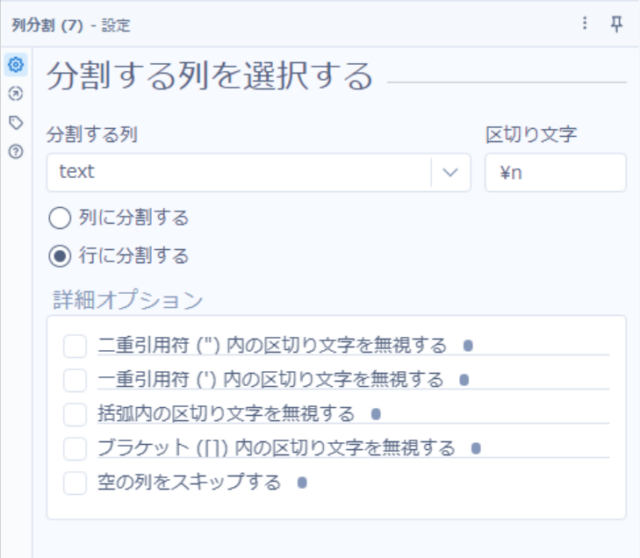Viewport: 640px width, 558px height.
Task: Click info dot beside 空の列をスキップする
Action: point(302,483)
